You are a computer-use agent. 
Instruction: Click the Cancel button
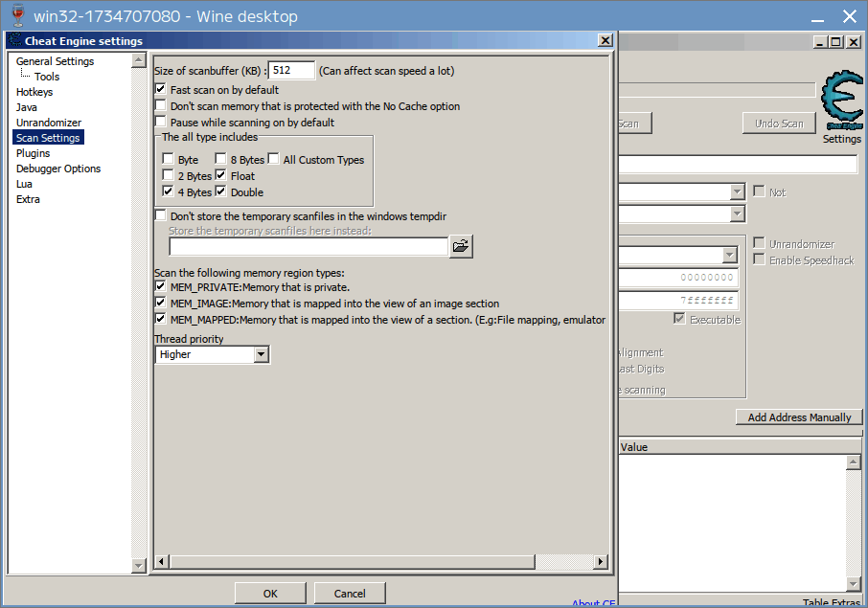click(x=350, y=593)
